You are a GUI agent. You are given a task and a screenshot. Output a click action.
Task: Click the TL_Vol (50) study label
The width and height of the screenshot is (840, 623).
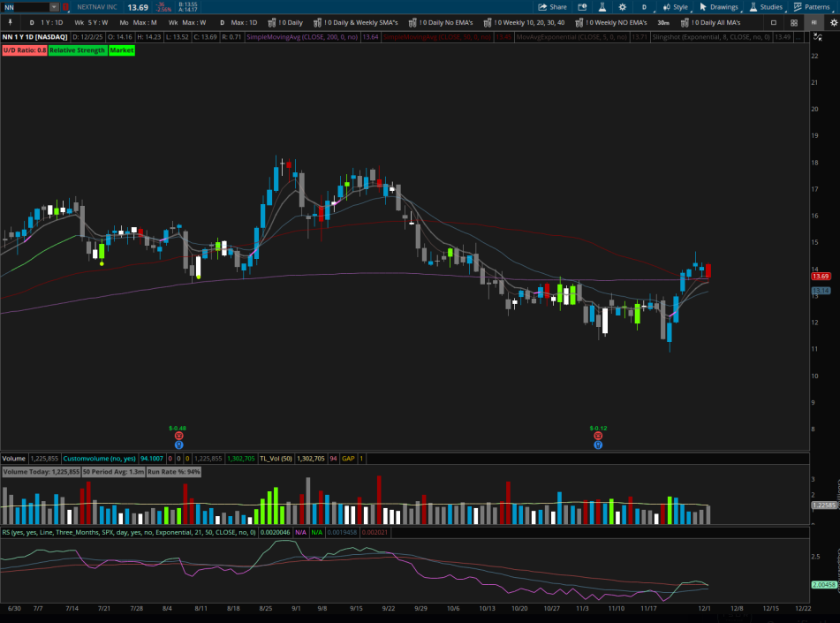276,459
